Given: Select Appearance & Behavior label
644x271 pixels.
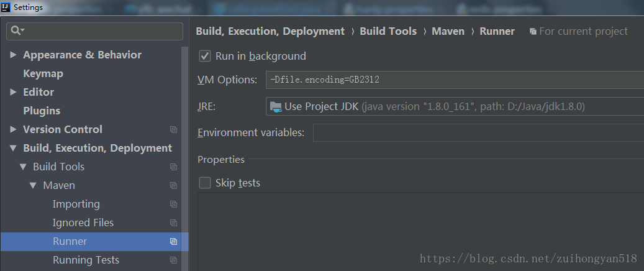Looking at the screenshot, I should pos(82,55).
